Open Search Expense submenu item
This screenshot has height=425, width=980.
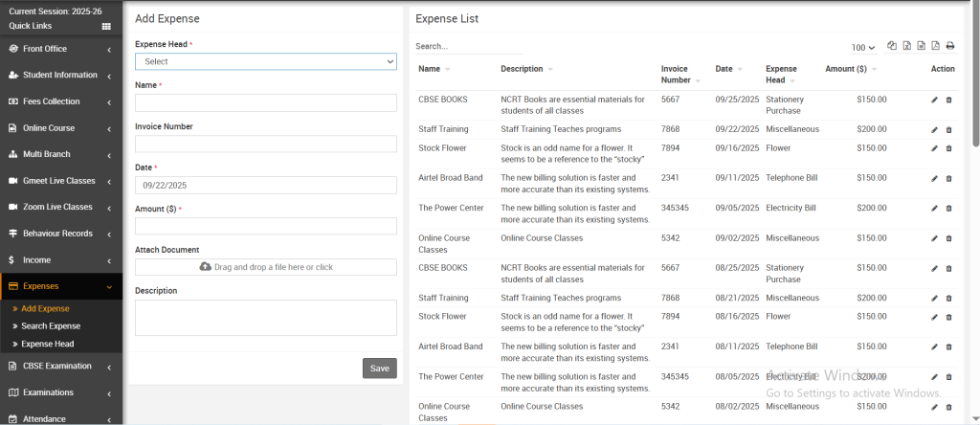click(51, 326)
